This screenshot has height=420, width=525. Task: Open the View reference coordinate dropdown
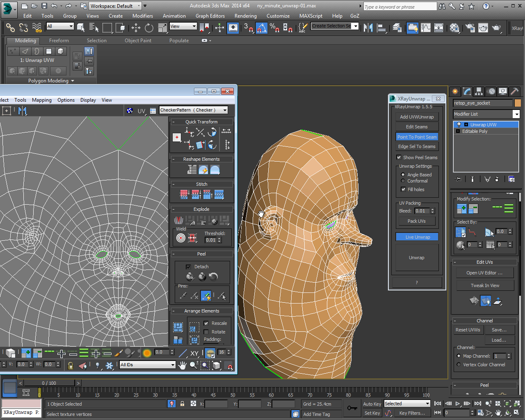(183, 26)
